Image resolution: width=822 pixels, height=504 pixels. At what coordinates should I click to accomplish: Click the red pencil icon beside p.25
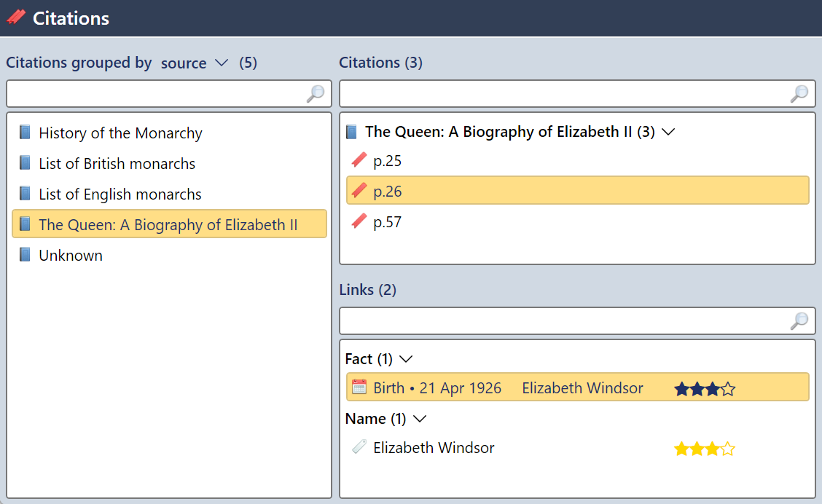359,161
